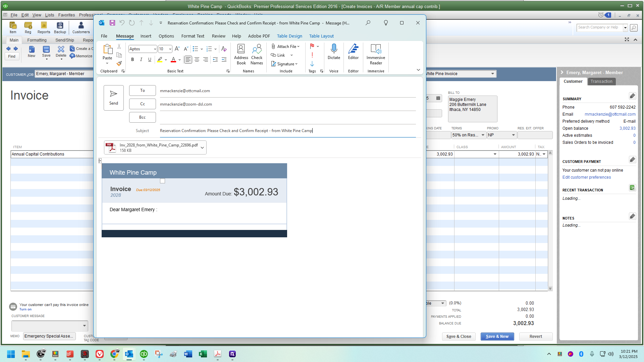Select the Format Painter brush
This screenshot has height=362, width=644.
point(119,63)
